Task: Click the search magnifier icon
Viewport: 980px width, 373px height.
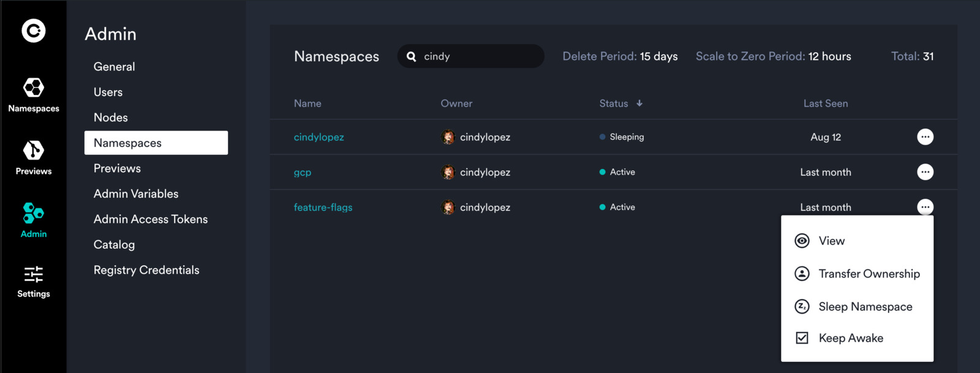Action: [412, 56]
